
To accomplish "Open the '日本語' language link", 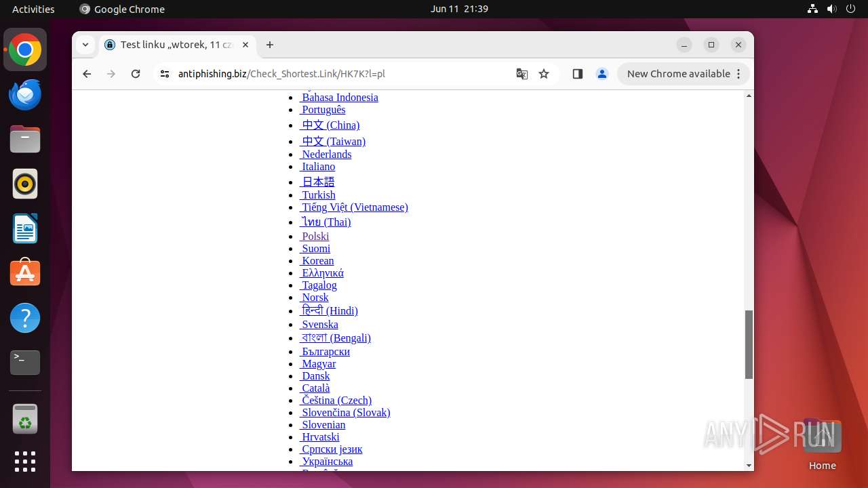I will 317,182.
